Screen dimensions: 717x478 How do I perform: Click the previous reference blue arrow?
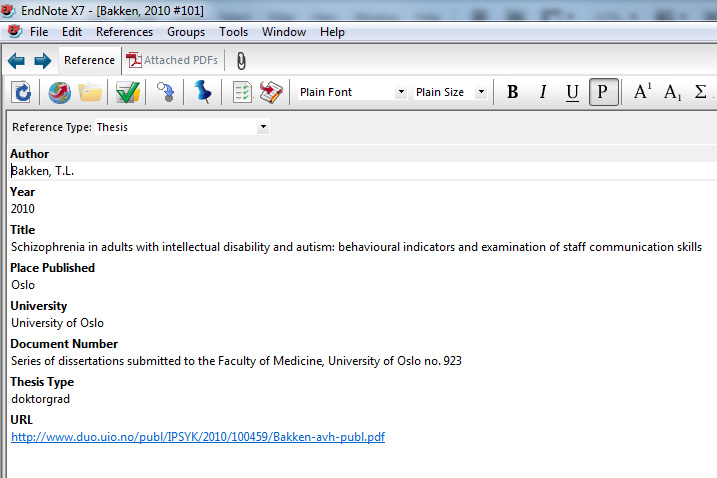pyautogui.click(x=16, y=60)
